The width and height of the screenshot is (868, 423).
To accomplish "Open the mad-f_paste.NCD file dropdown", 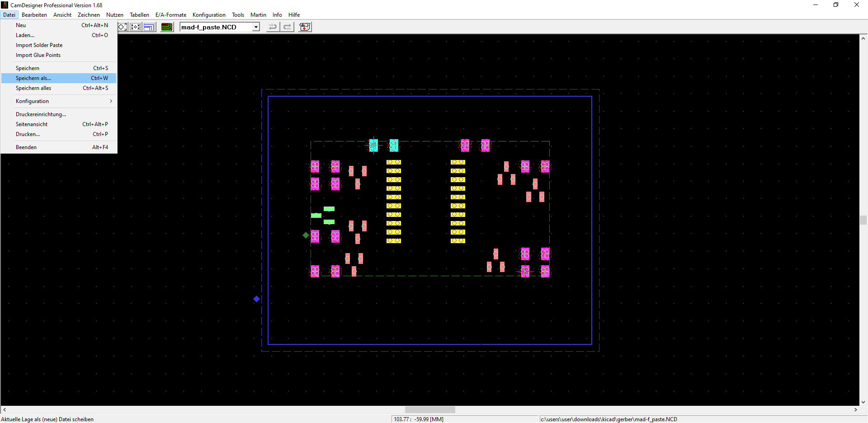I will [x=256, y=27].
